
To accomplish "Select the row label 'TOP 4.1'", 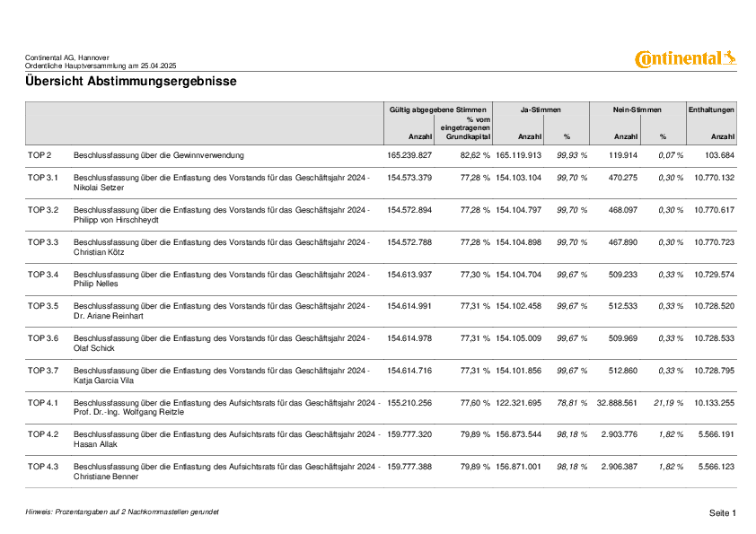I will (43, 403).
